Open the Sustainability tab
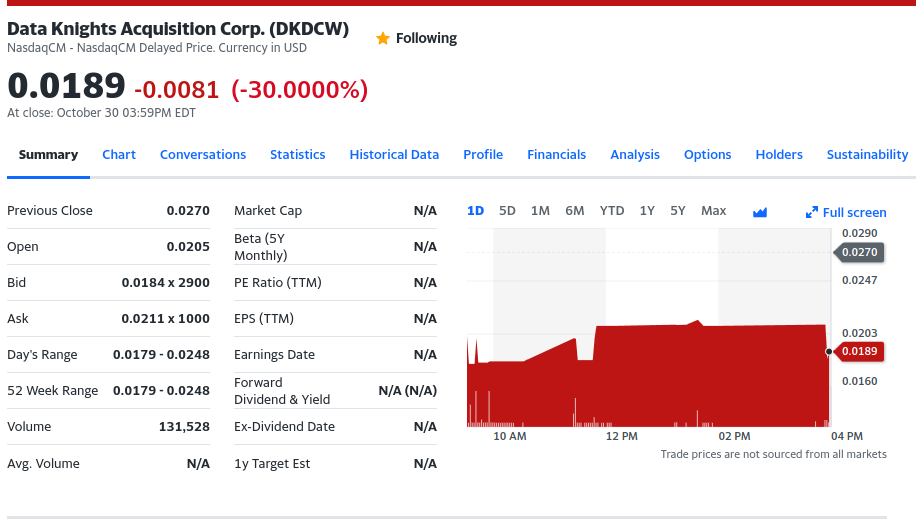This screenshot has width=916, height=529. 867,155
